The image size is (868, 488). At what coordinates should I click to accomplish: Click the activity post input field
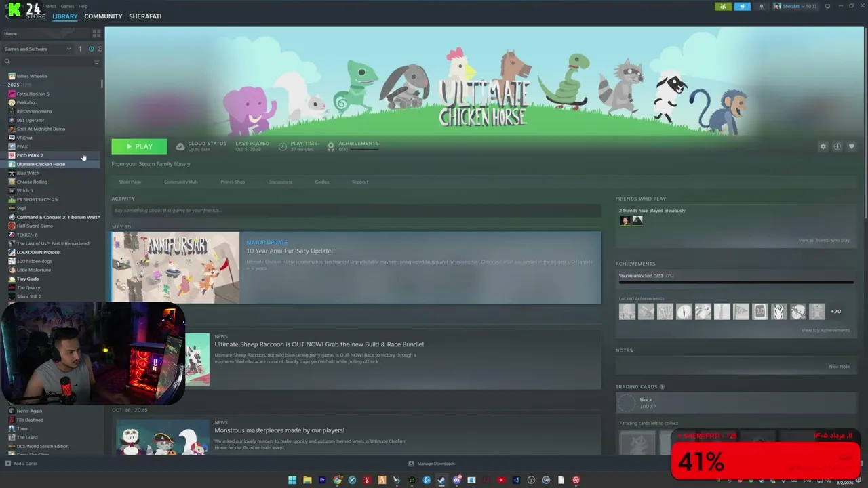click(356, 211)
